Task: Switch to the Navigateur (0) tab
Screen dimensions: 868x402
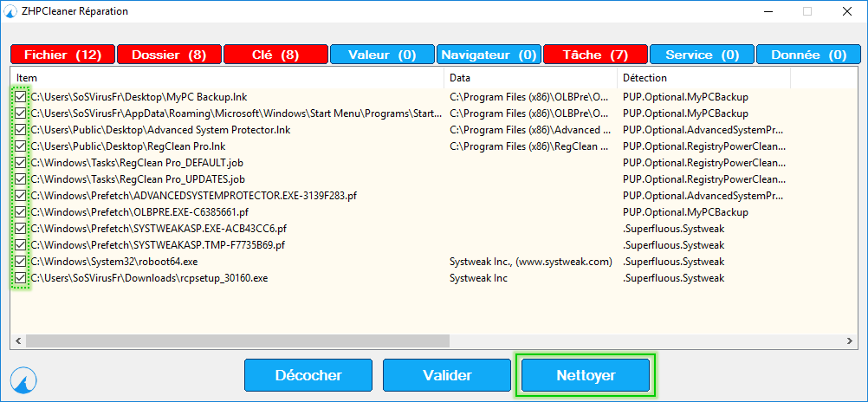Action: pyautogui.click(x=489, y=55)
